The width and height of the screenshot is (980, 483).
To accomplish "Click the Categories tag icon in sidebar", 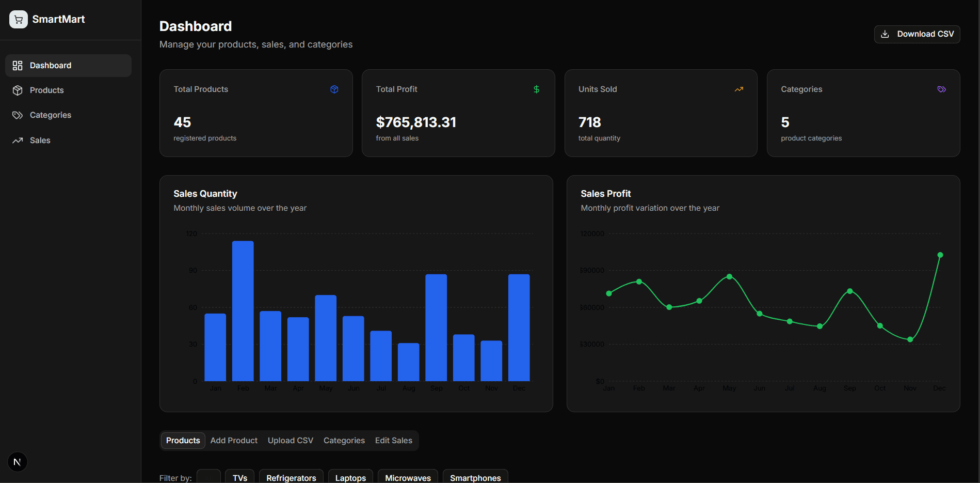I will pos(18,115).
